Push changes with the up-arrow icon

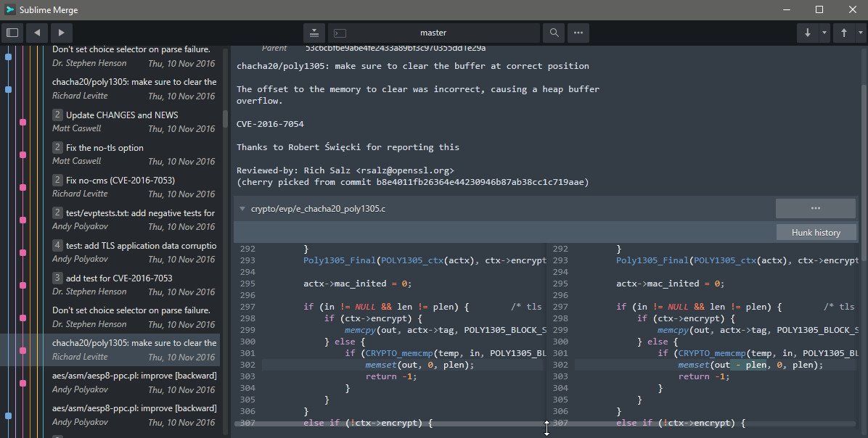coord(843,33)
